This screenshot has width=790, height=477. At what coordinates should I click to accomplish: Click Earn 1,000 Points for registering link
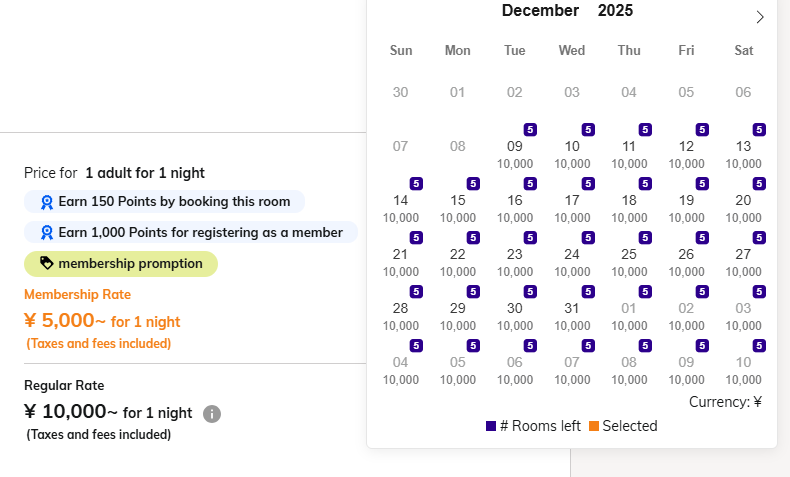(200, 233)
